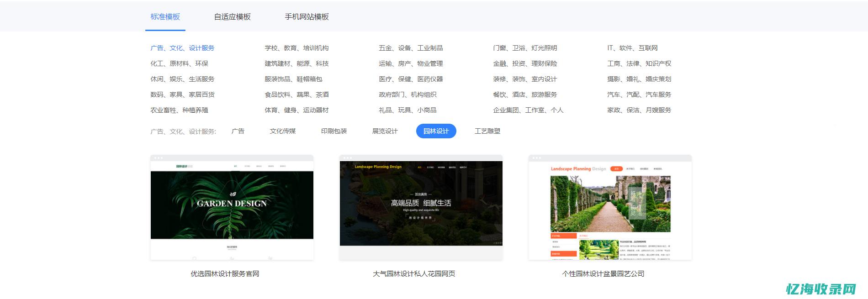Viewport: 868px width, 299px height.
Task: Click the 个性园林设计盆景园艺公司 title
Action: (603, 274)
